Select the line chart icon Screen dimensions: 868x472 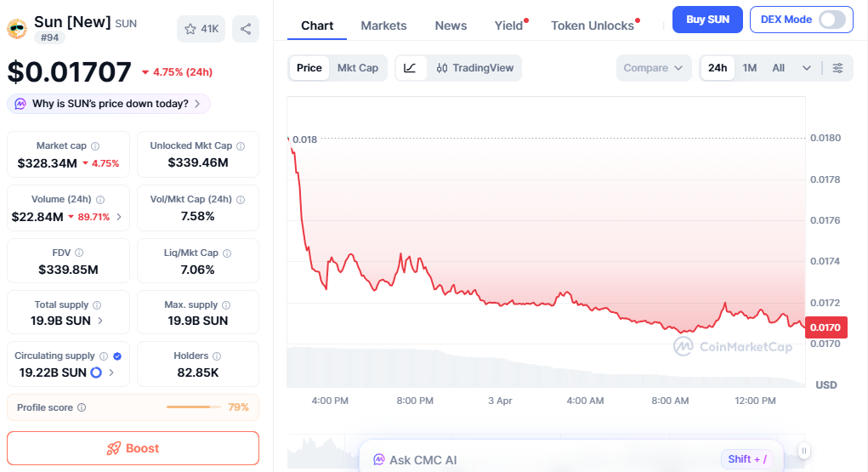[411, 68]
